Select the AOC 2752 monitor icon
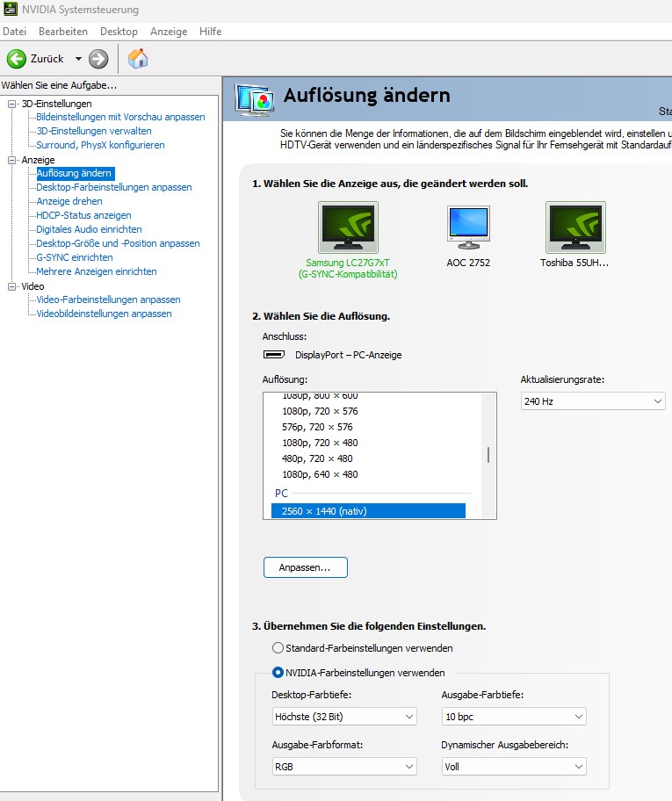 (x=468, y=227)
